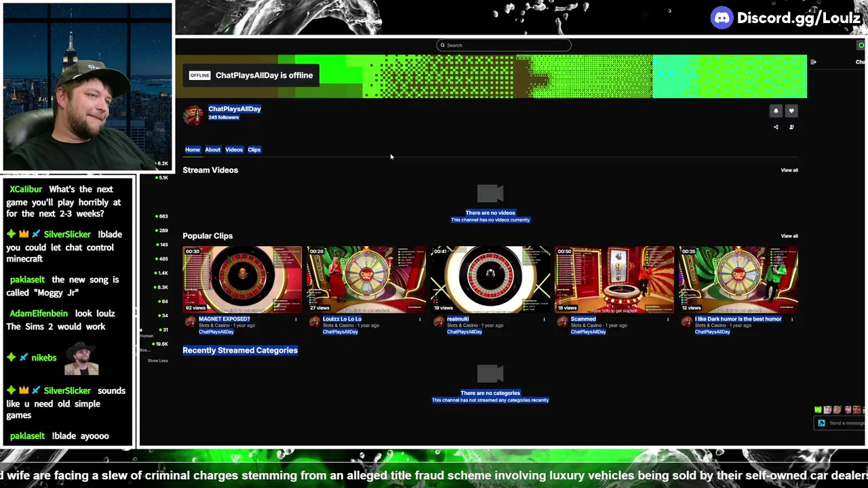Click the paklaselt username on Moggy Jr message

coord(27,279)
